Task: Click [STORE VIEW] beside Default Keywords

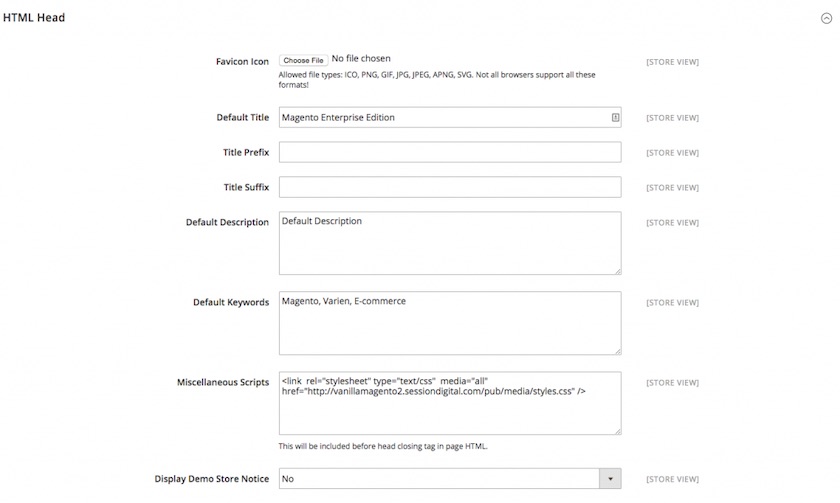Action: coord(672,303)
